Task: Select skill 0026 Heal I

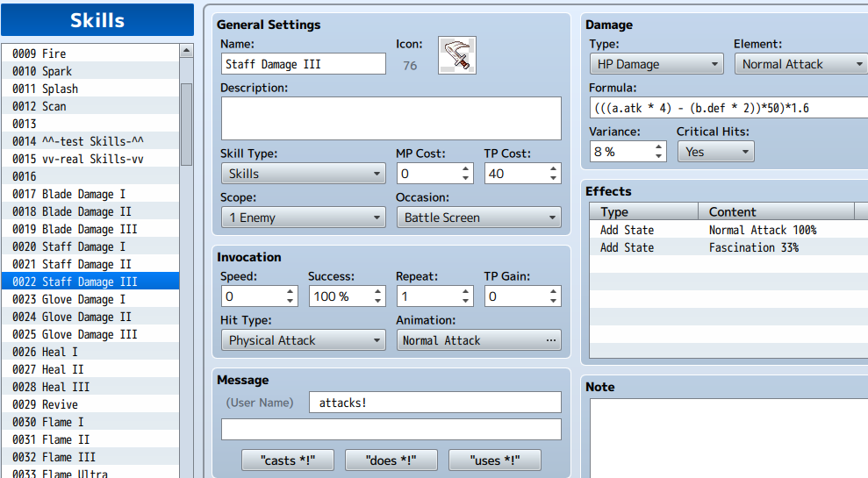Action: 90,352
